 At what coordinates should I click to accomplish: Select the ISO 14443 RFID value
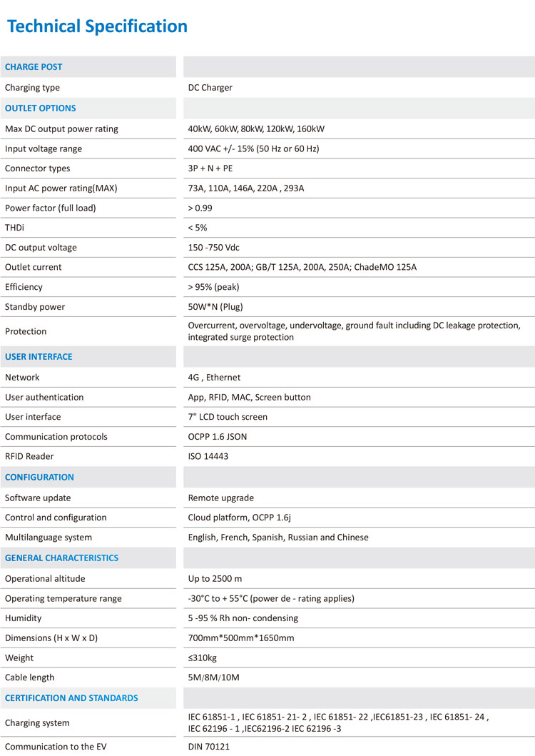click(208, 456)
